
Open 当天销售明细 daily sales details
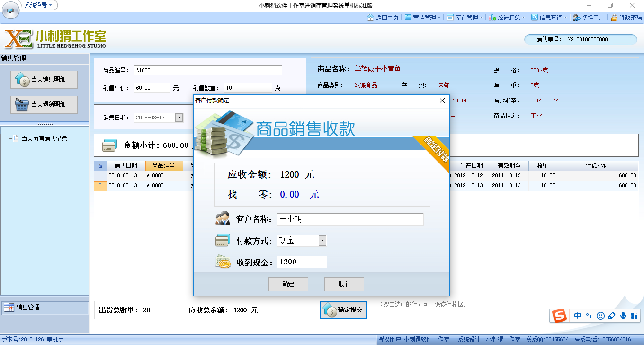(x=44, y=80)
